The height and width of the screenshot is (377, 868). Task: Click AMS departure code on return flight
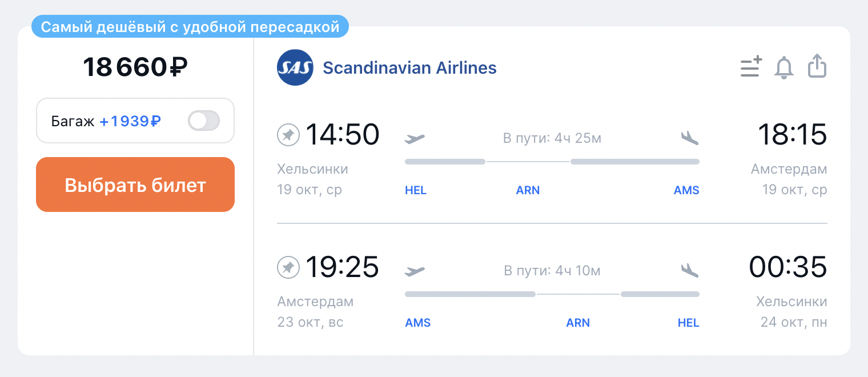point(418,323)
